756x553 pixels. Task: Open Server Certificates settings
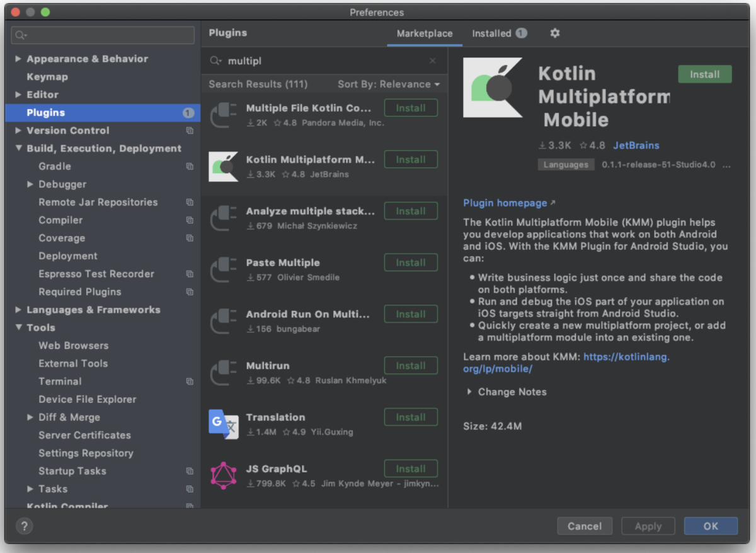point(84,435)
